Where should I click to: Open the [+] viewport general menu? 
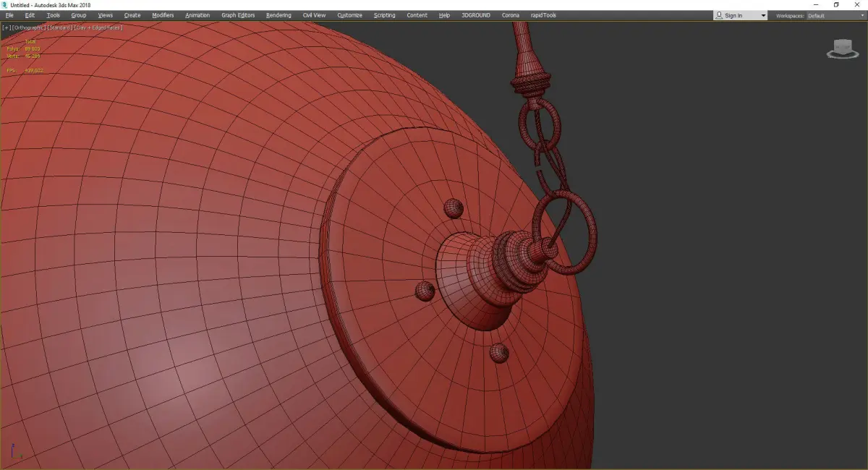coord(7,27)
